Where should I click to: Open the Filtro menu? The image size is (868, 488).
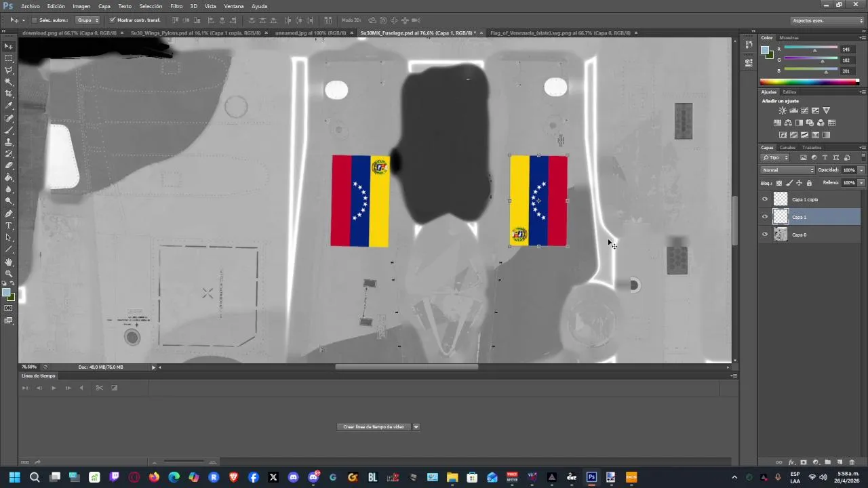pyautogui.click(x=176, y=6)
